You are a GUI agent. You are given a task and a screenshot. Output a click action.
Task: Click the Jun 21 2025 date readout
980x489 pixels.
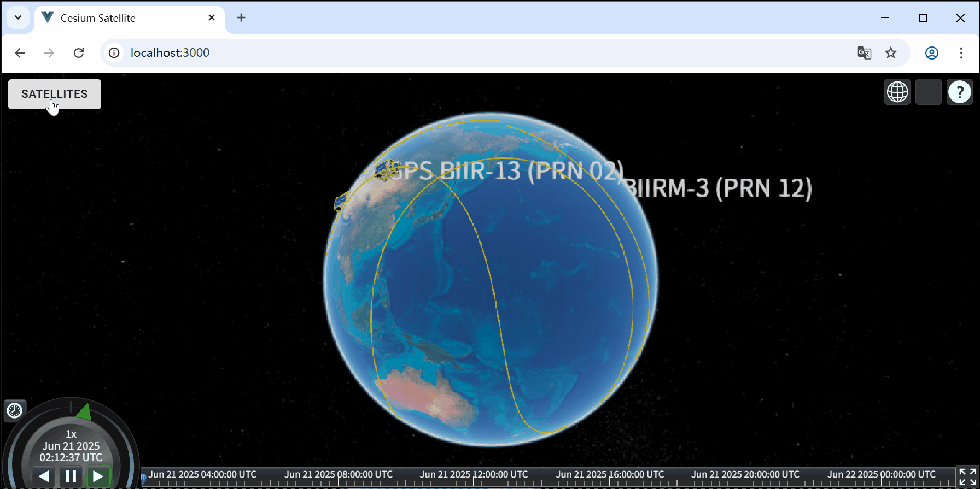click(71, 446)
